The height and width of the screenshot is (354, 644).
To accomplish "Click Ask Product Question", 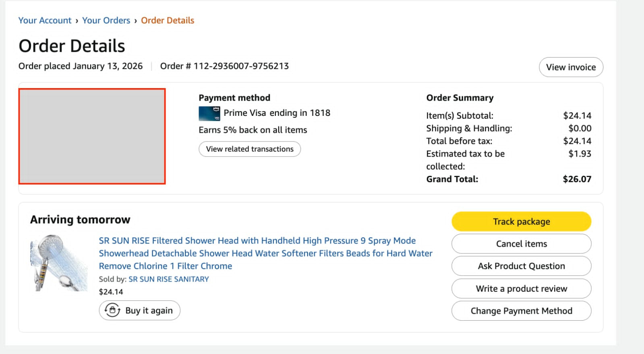I will coord(521,266).
